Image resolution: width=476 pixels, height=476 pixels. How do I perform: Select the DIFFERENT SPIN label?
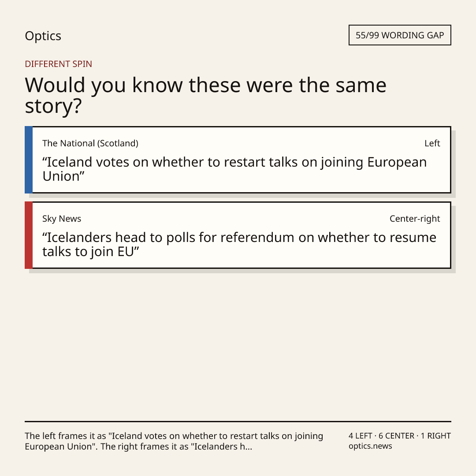point(58,64)
